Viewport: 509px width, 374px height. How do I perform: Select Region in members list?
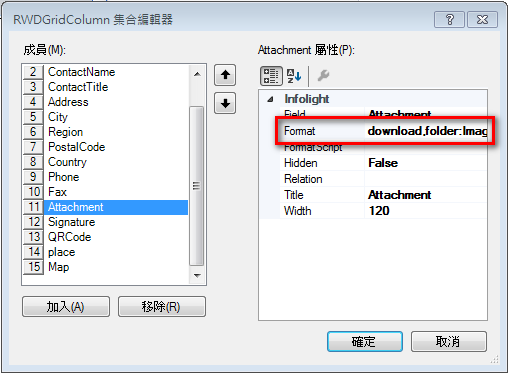coord(105,132)
